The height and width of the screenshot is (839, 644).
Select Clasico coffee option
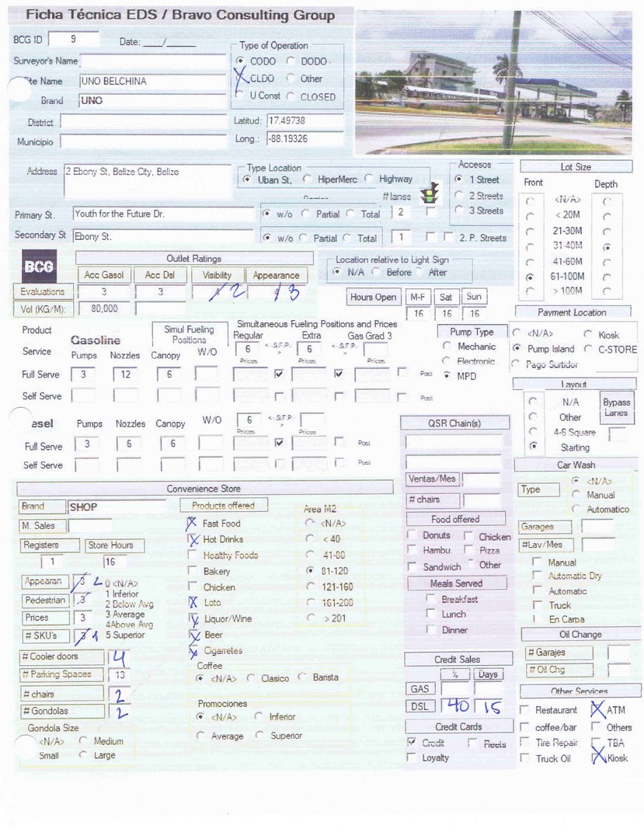click(x=250, y=678)
